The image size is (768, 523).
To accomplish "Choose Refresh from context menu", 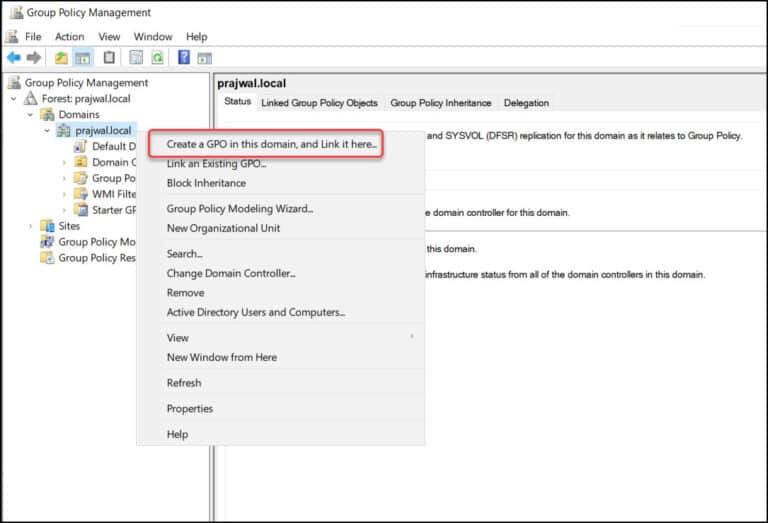I will click(x=184, y=383).
